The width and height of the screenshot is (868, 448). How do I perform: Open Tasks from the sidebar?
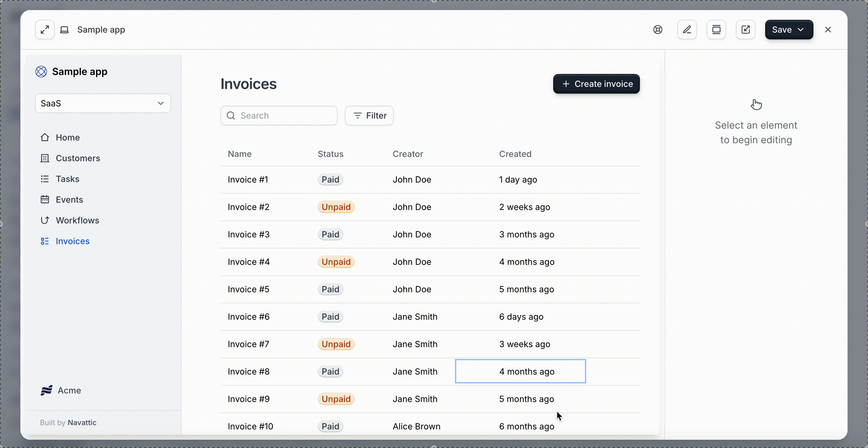[x=67, y=179]
